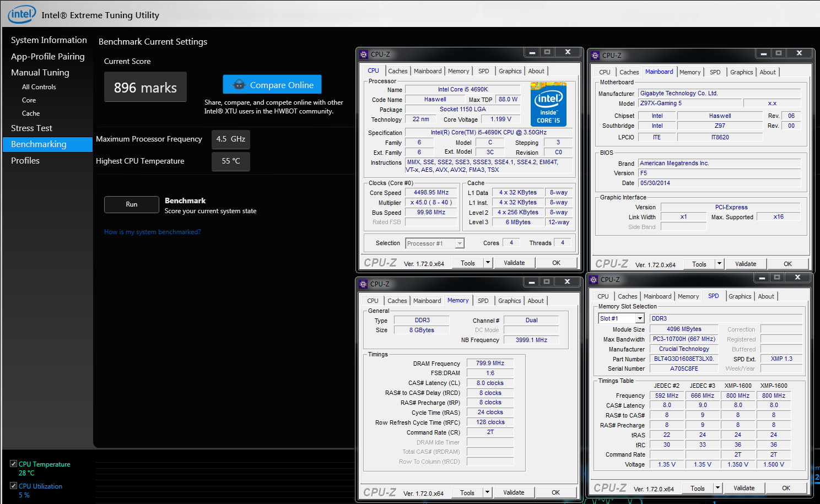This screenshot has width=820, height=504.
Task: Click the CPU-Z app icon in Memory window
Action: tap(363, 284)
